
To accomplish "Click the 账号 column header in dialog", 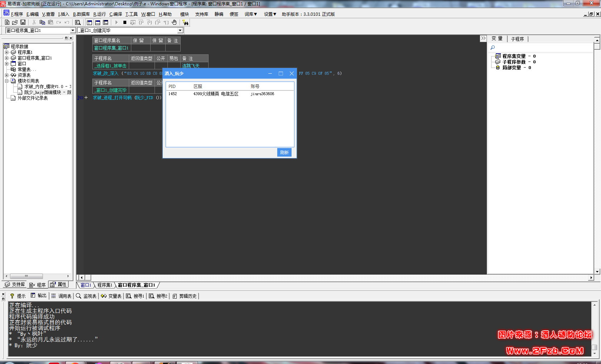I will pyautogui.click(x=255, y=87).
